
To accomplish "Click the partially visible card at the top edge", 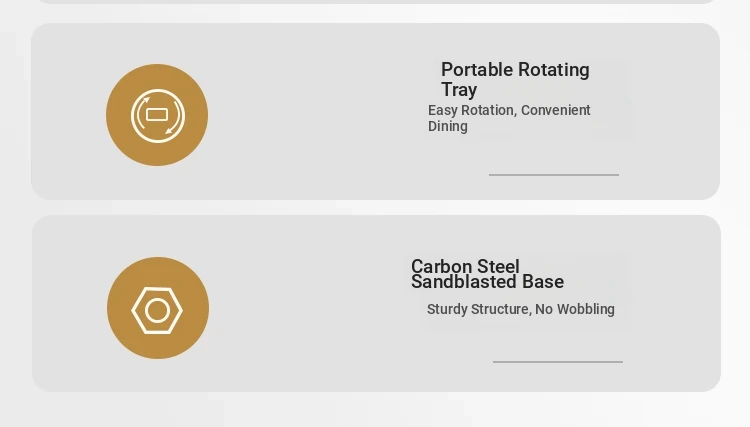I will click(x=375, y=1).
